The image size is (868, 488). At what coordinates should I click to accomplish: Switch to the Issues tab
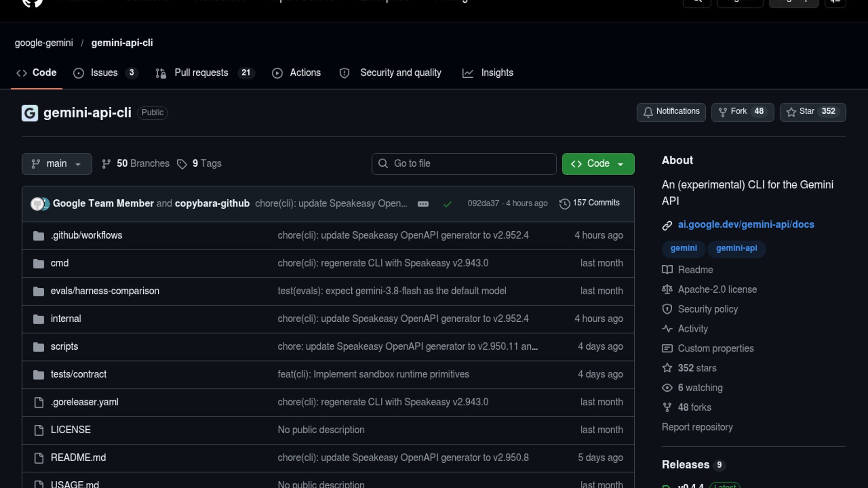pos(105,73)
